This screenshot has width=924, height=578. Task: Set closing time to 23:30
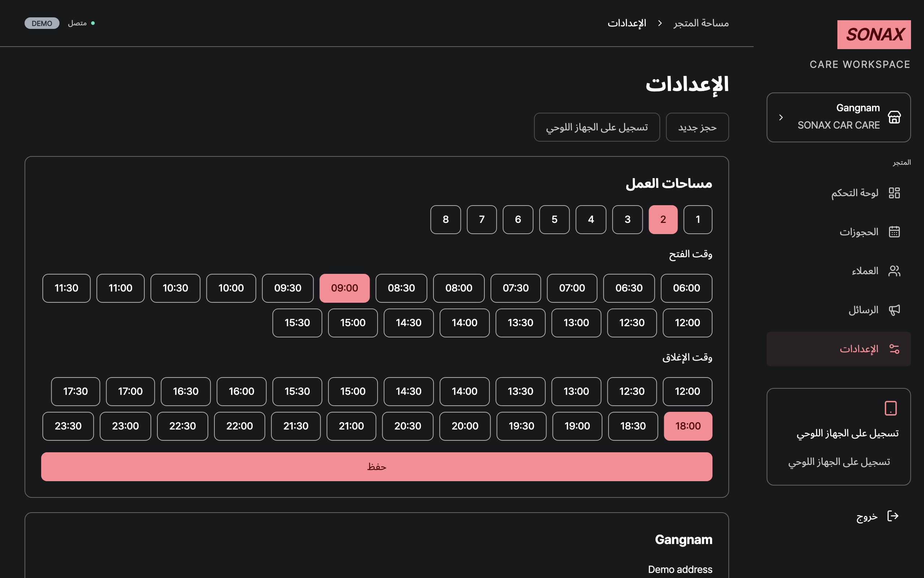click(x=68, y=426)
